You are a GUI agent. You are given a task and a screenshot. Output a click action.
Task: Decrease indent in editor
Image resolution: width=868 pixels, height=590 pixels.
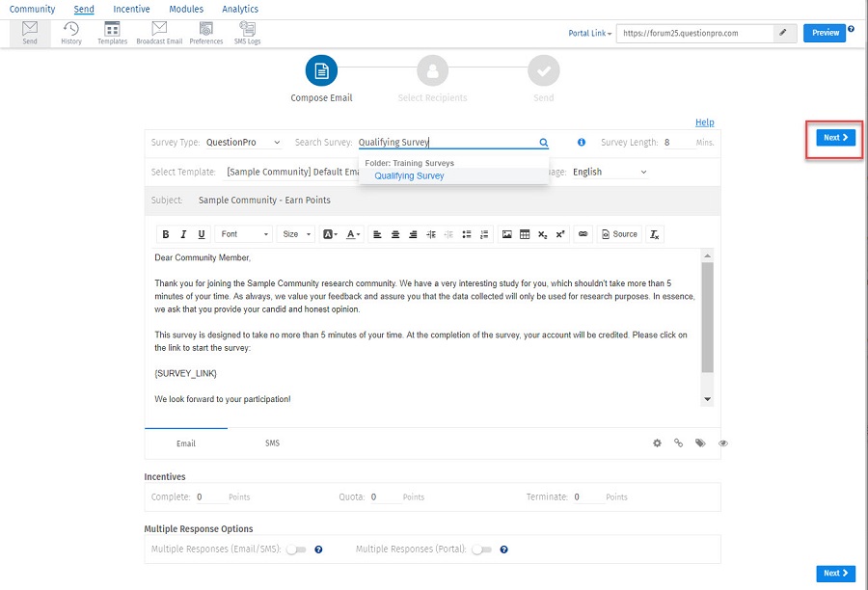(x=448, y=234)
